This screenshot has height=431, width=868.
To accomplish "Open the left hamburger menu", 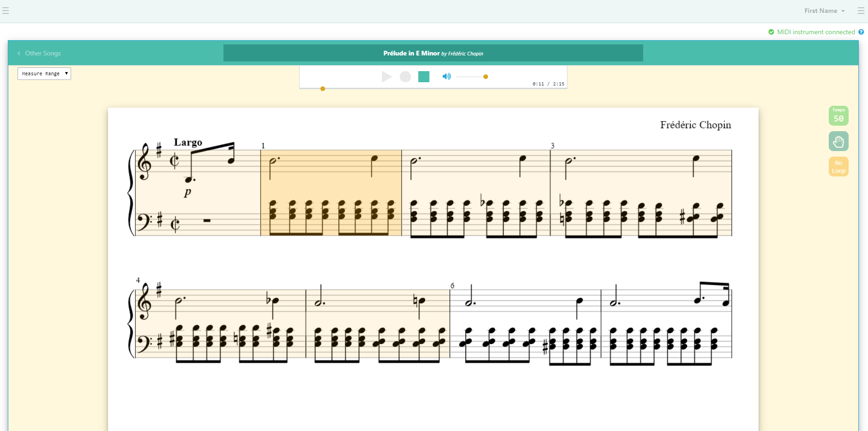I will tap(6, 11).
